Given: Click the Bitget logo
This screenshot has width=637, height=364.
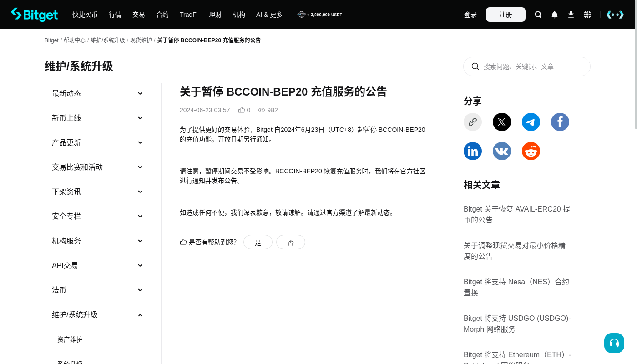Looking at the screenshot, I should pyautogui.click(x=35, y=15).
